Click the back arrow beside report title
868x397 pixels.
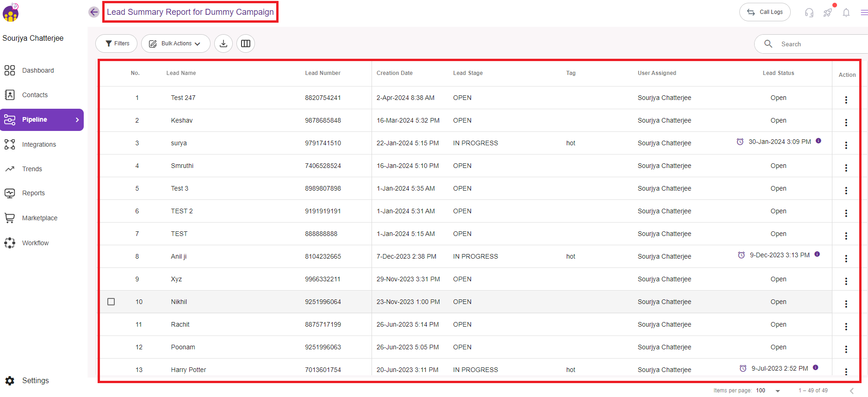pos(94,12)
